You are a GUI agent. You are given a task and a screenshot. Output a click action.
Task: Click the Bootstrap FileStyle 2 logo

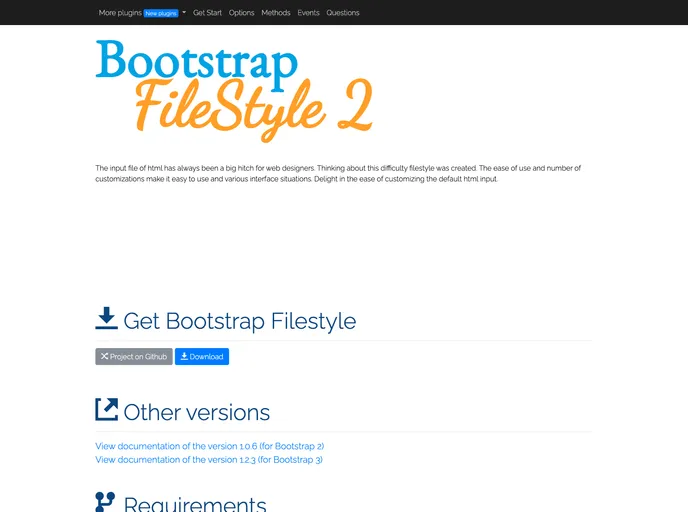(234, 91)
